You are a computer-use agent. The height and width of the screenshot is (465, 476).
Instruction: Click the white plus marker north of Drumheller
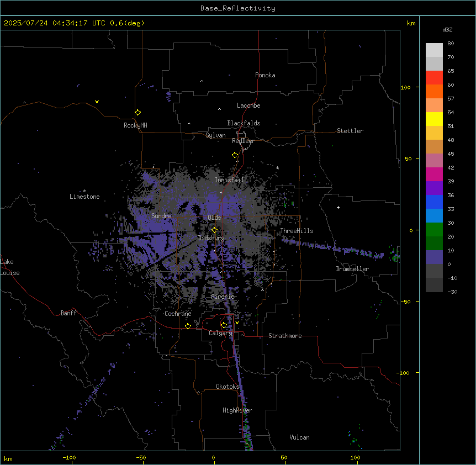[338, 207]
